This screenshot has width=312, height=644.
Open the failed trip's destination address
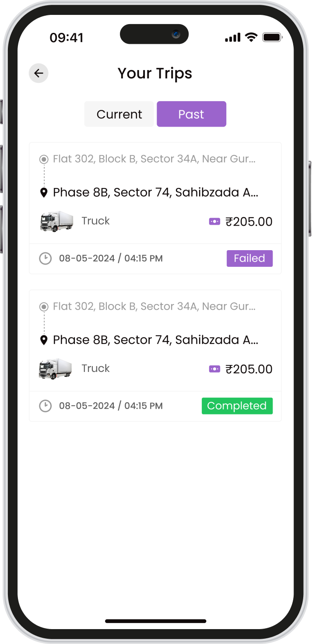155,192
